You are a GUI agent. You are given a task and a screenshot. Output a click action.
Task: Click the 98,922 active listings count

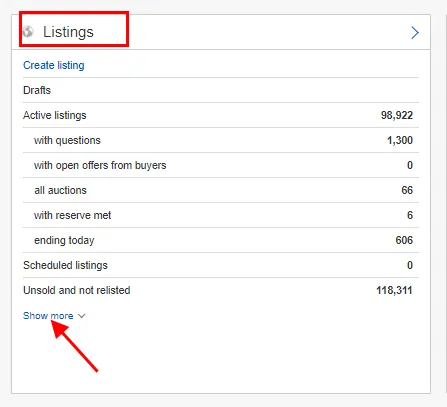pyautogui.click(x=397, y=115)
